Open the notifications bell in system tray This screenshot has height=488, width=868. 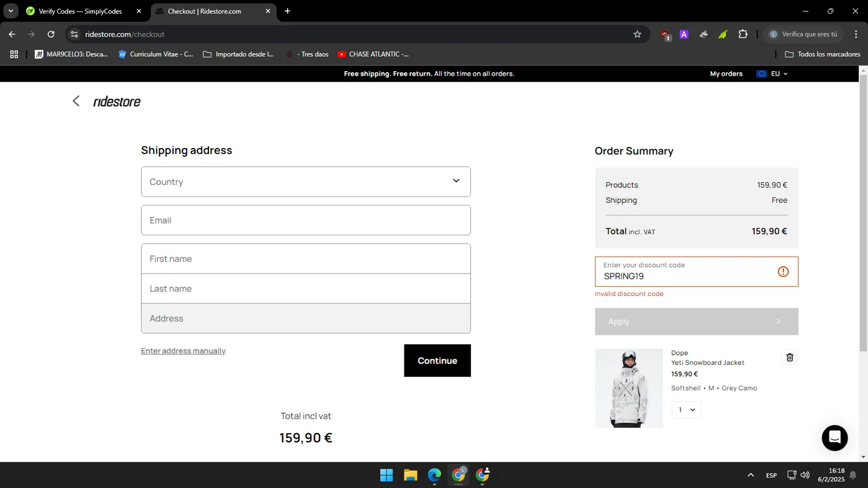[x=852, y=475]
